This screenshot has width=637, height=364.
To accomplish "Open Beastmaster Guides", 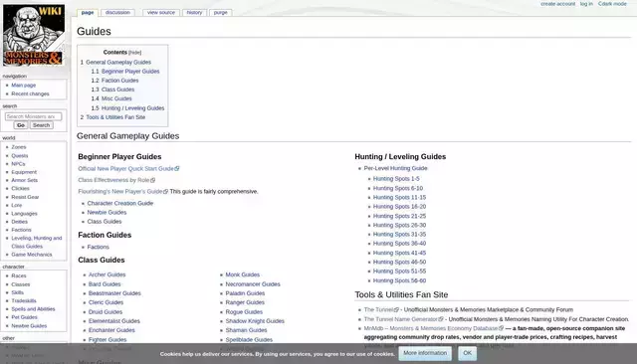I will pyautogui.click(x=114, y=293).
